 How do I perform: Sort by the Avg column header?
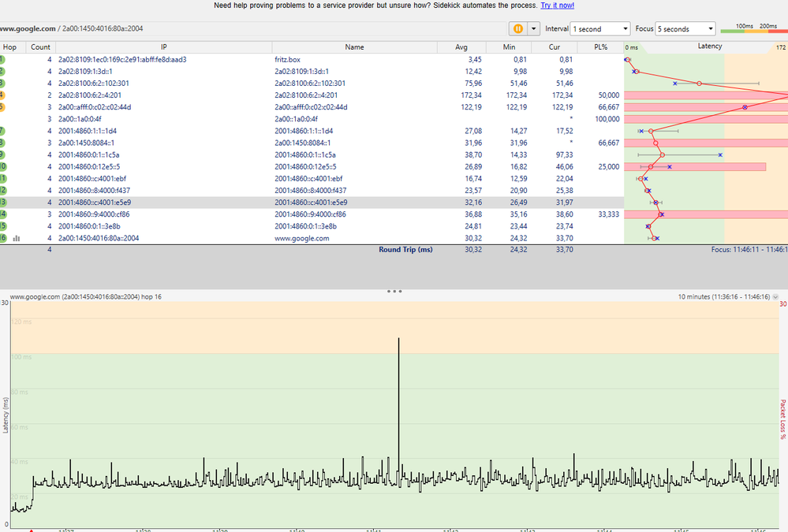(x=461, y=47)
